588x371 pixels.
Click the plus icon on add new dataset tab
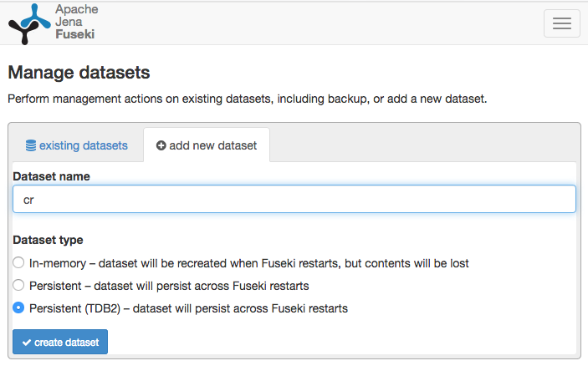click(x=161, y=145)
